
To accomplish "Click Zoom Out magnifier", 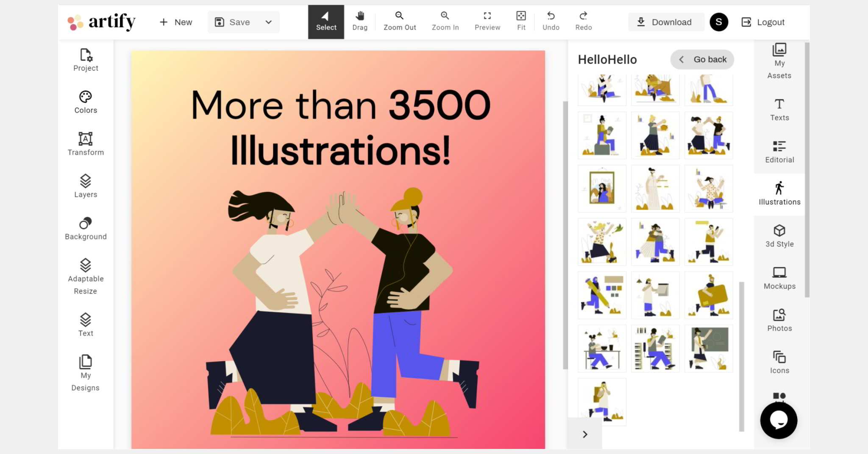I will click(x=400, y=22).
